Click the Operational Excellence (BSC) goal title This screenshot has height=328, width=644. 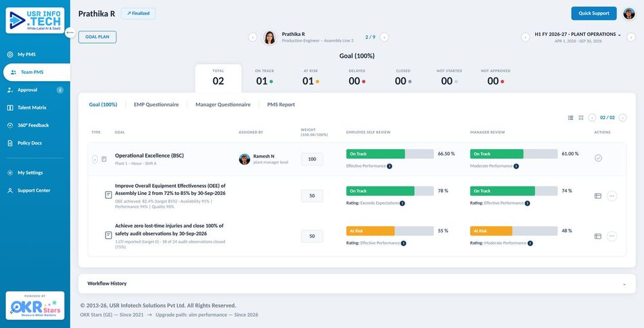pos(149,156)
